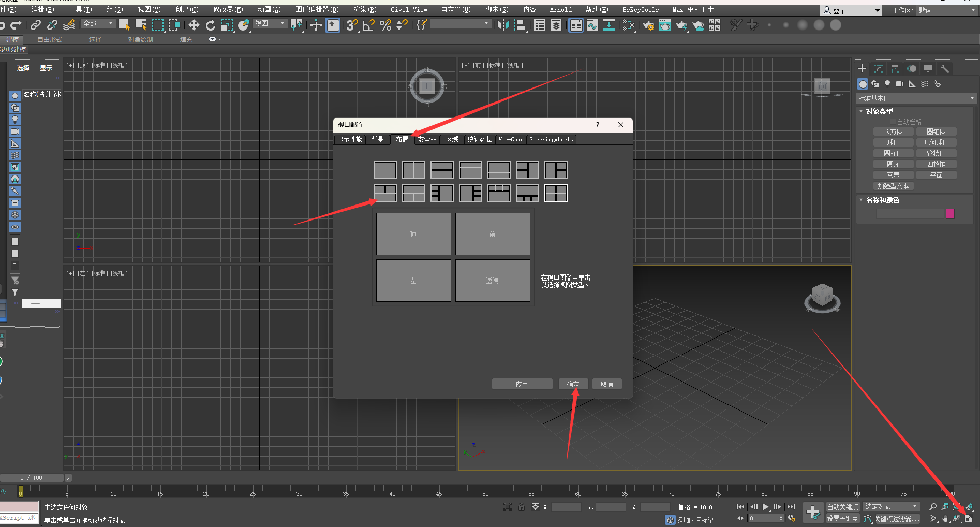This screenshot has width=980, height=527.
Task: Click the play animation button
Action: tap(766, 507)
